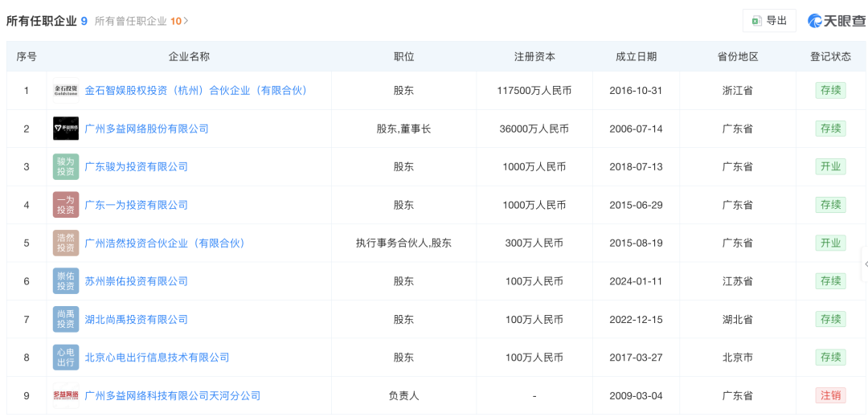Expand the 所有曾任职企业 10 list

pos(141,21)
